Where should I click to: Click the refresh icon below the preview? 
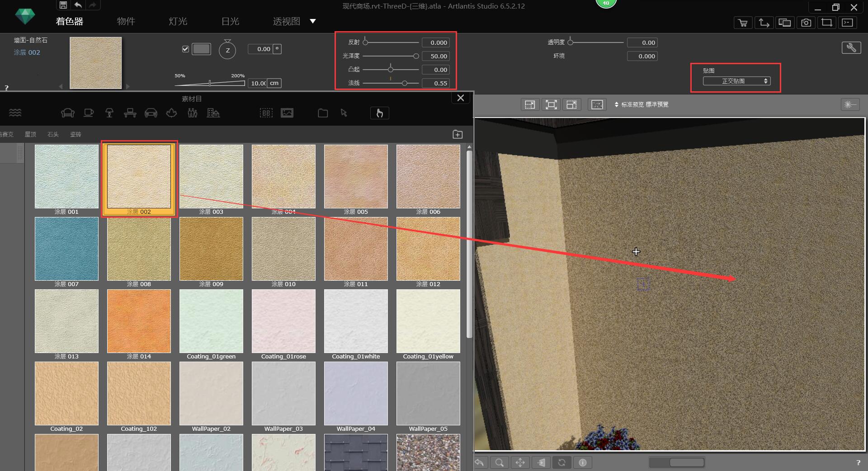coord(561,462)
